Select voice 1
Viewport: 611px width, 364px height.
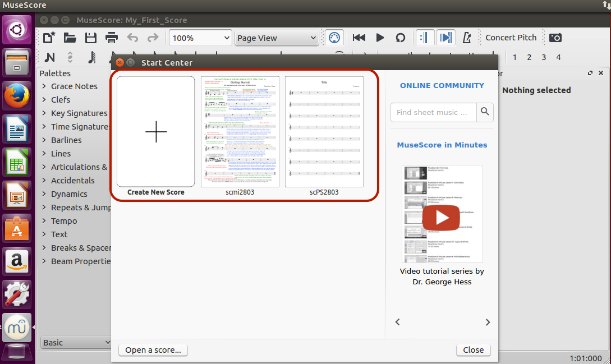point(514,57)
